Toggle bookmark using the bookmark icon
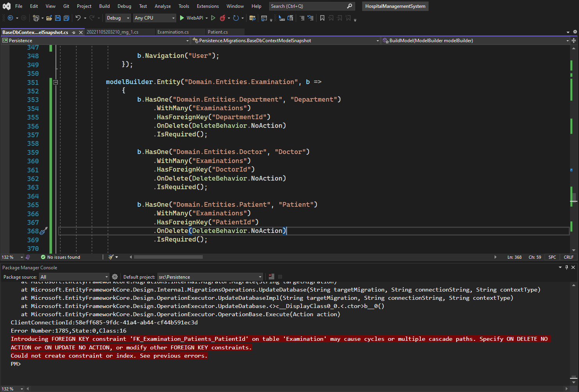Viewport: 579px width, 392px height. click(322, 18)
